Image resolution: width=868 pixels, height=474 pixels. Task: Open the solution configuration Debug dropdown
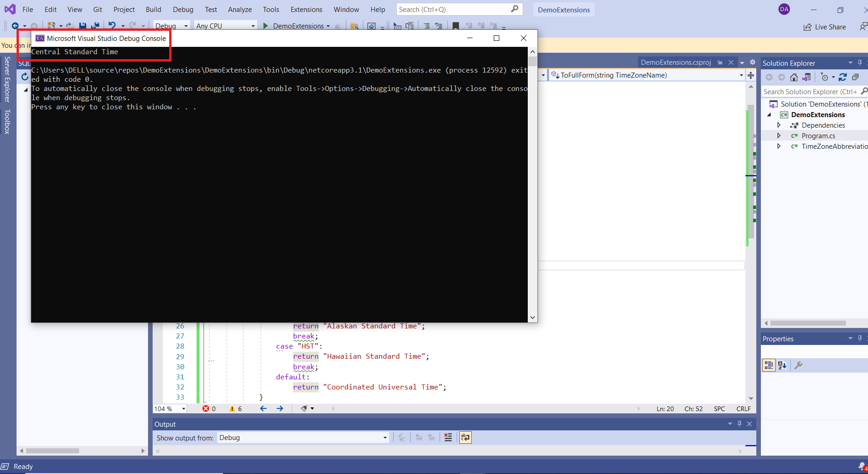point(187,26)
